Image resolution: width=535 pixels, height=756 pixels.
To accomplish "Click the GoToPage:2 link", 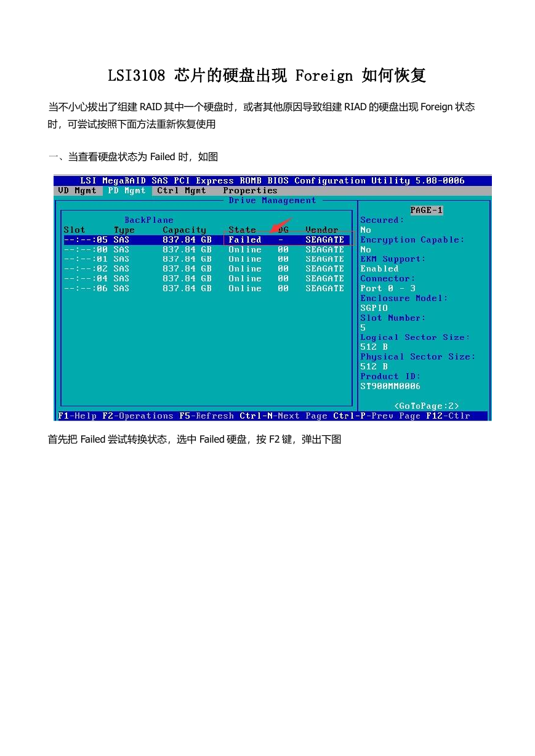I will (427, 406).
